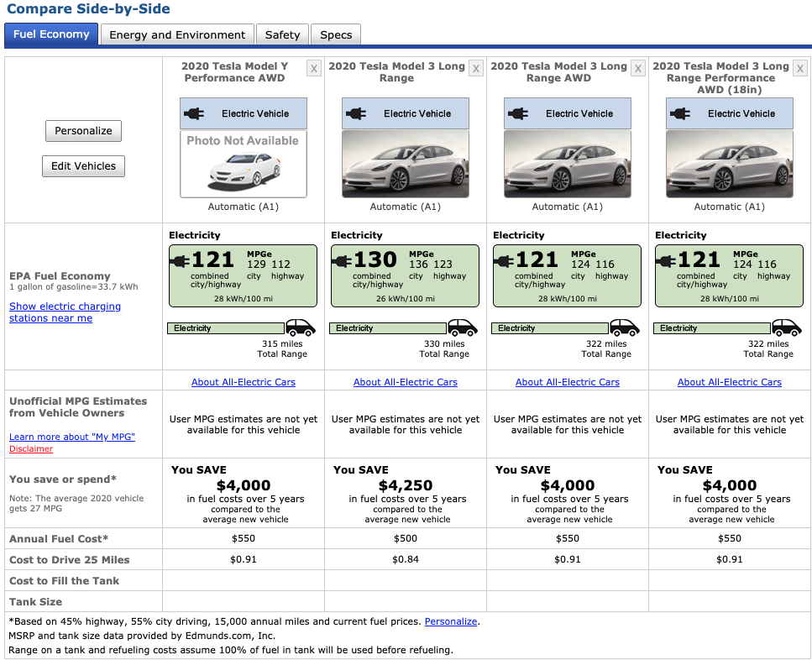Open Show electric charging stations near me link
The width and height of the screenshot is (812, 660).
pos(65,312)
